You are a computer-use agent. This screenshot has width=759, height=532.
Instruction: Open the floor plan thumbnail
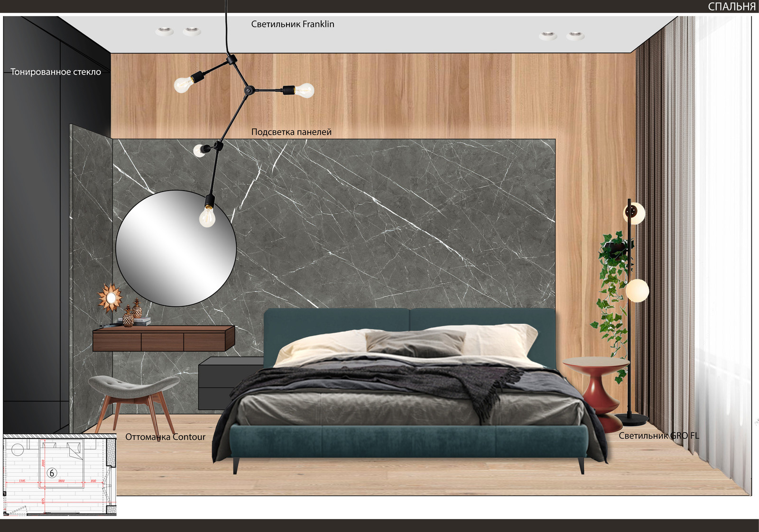59,475
